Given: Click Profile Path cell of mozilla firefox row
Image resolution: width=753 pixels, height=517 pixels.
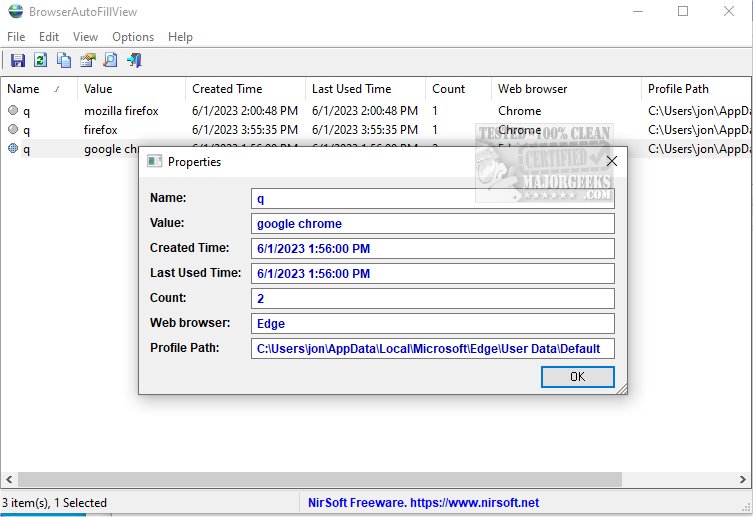Looking at the screenshot, I should point(699,111).
